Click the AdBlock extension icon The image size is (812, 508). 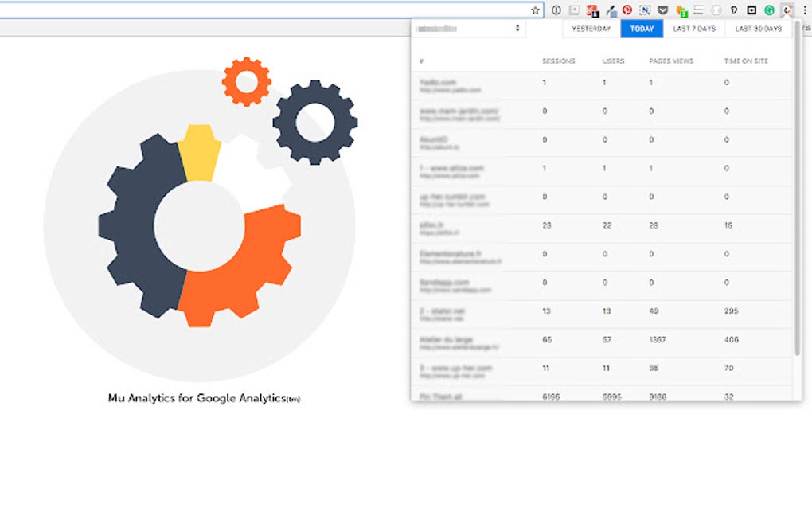tap(591, 10)
